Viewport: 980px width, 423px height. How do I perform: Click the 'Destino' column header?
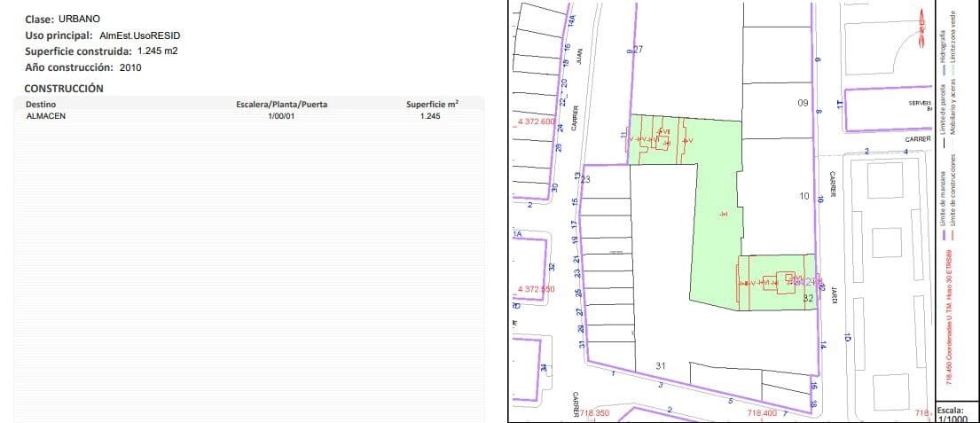[42, 105]
